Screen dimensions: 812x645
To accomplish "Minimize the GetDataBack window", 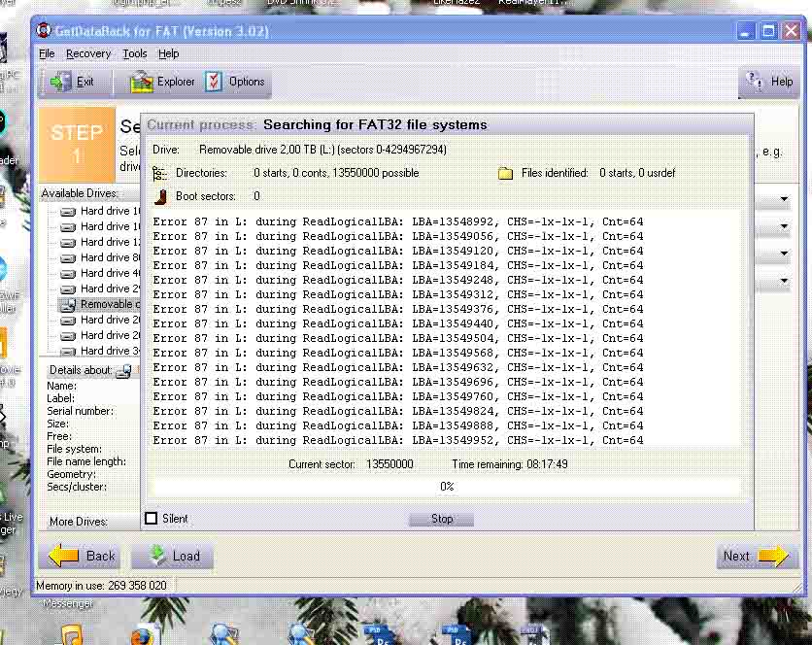I will tap(745, 31).
